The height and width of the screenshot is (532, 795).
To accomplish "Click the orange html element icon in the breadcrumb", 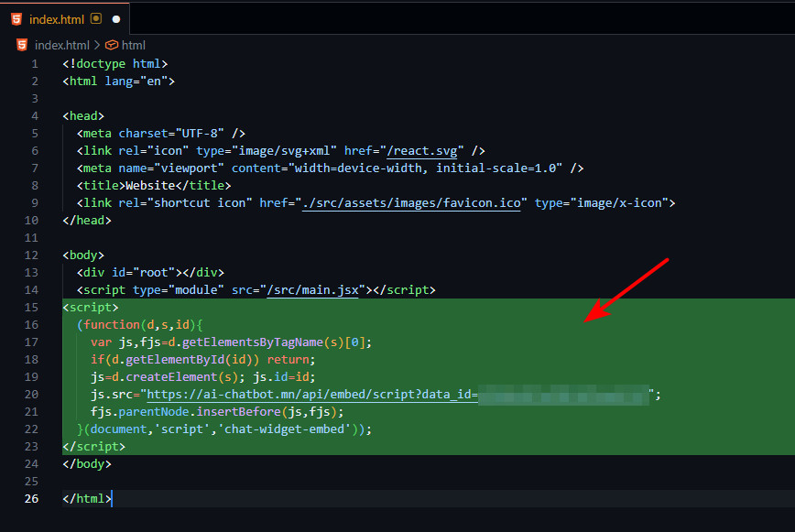I will pyautogui.click(x=112, y=45).
